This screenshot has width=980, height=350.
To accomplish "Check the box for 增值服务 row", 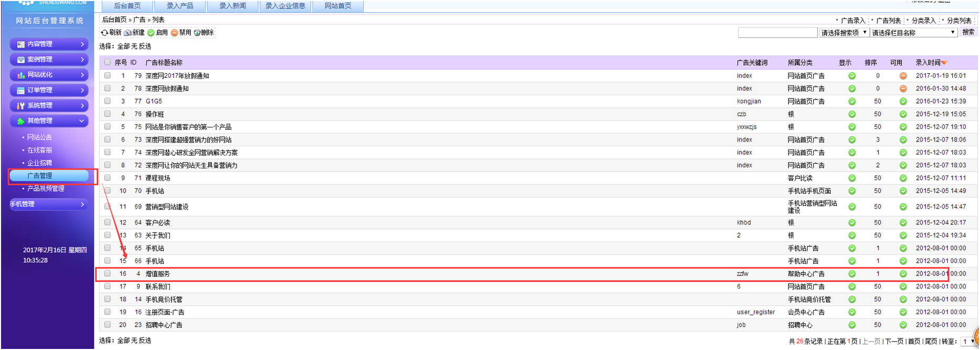I will tap(107, 274).
